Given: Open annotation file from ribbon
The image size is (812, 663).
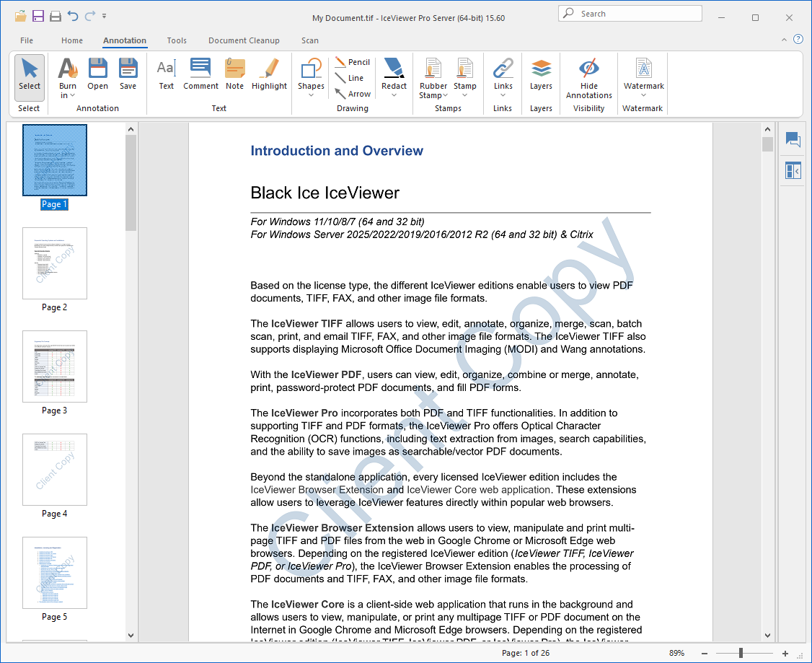Looking at the screenshot, I should tap(98, 74).
